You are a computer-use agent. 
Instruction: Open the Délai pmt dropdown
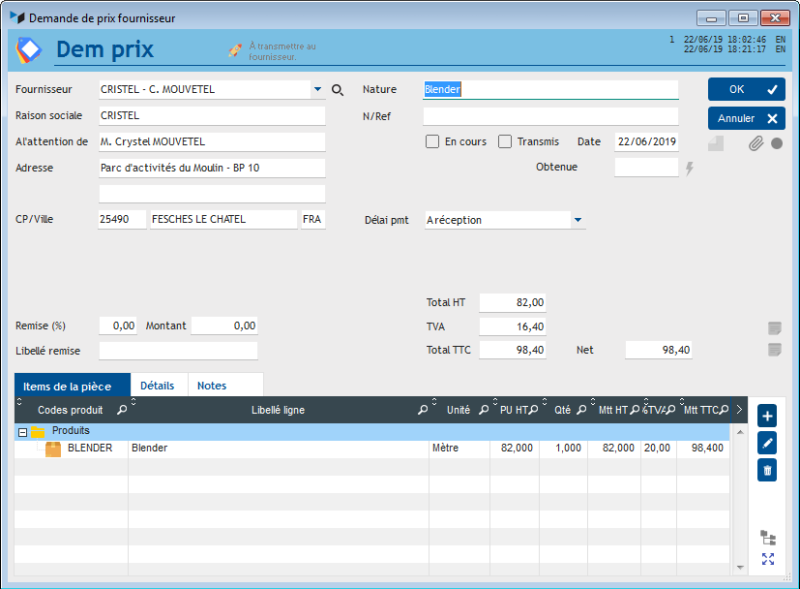(578, 220)
